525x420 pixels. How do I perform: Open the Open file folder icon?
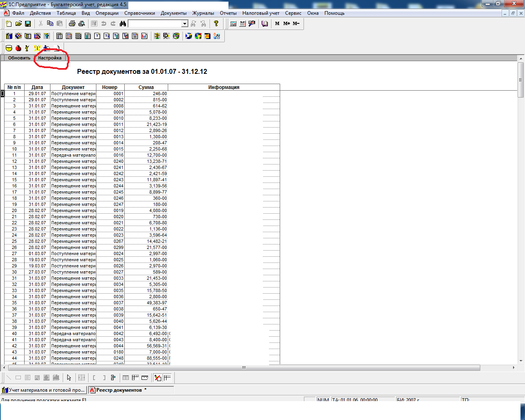click(18, 24)
